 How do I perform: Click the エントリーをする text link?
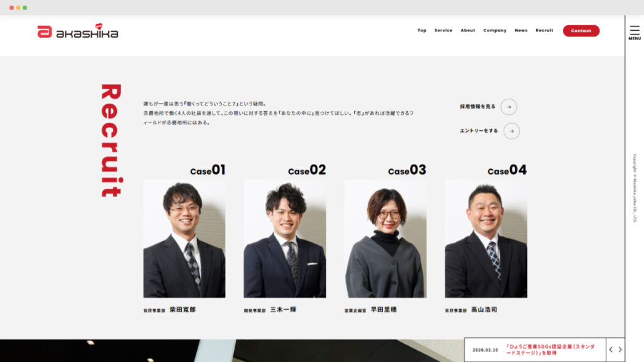(479, 131)
